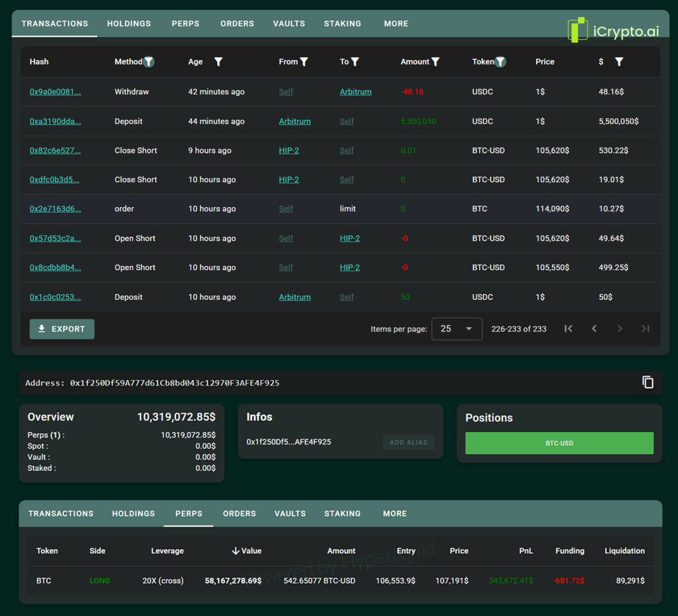This screenshot has width=678, height=616.
Task: Switch to TRANSACTIONS tab in the lower perps panel
Action: click(x=61, y=514)
